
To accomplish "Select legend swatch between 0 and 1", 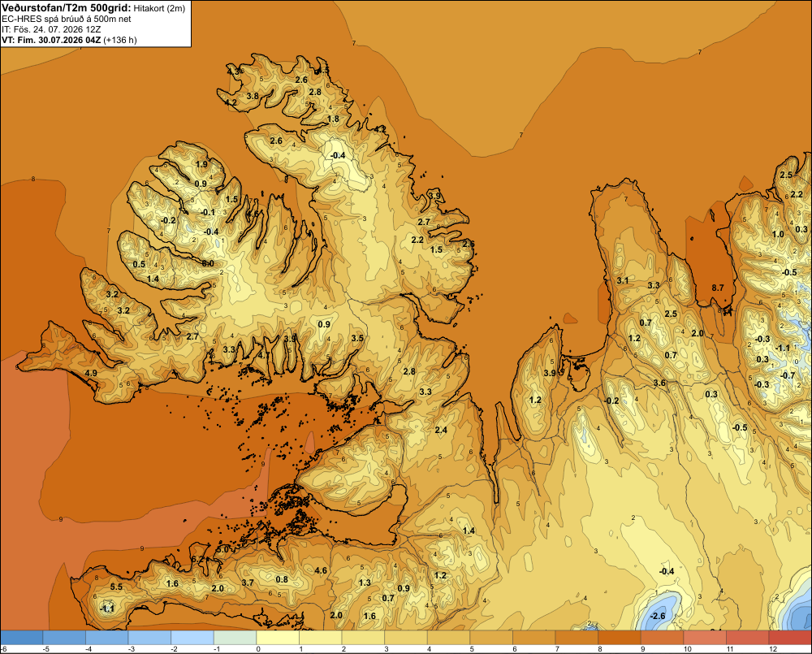I will (278, 638).
